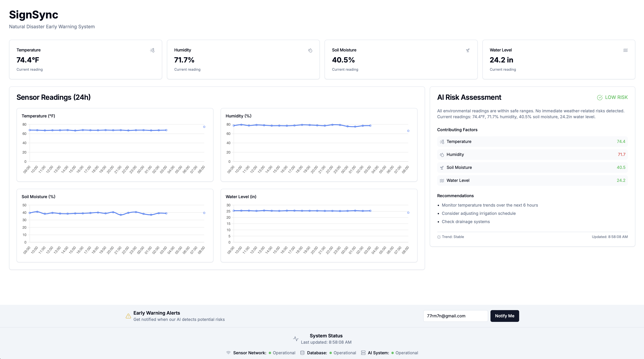
Task: Select the Water Level contributing factor row
Action: [x=532, y=180]
